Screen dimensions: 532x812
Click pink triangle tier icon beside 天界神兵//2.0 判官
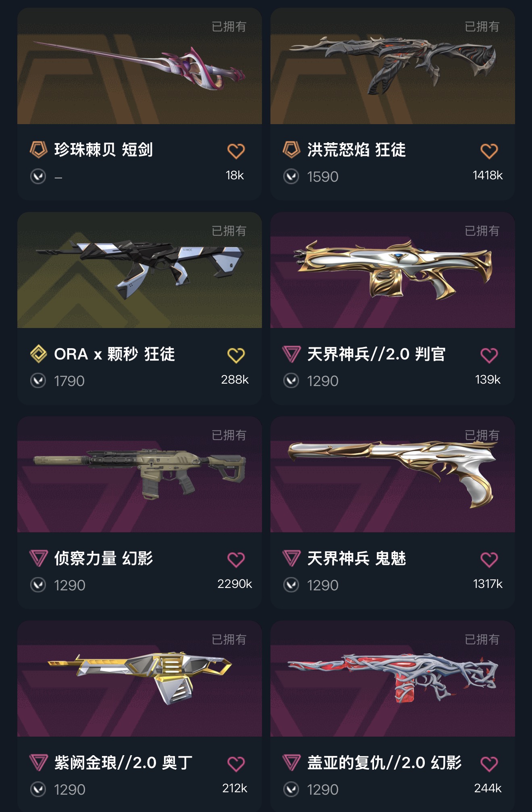(291, 354)
